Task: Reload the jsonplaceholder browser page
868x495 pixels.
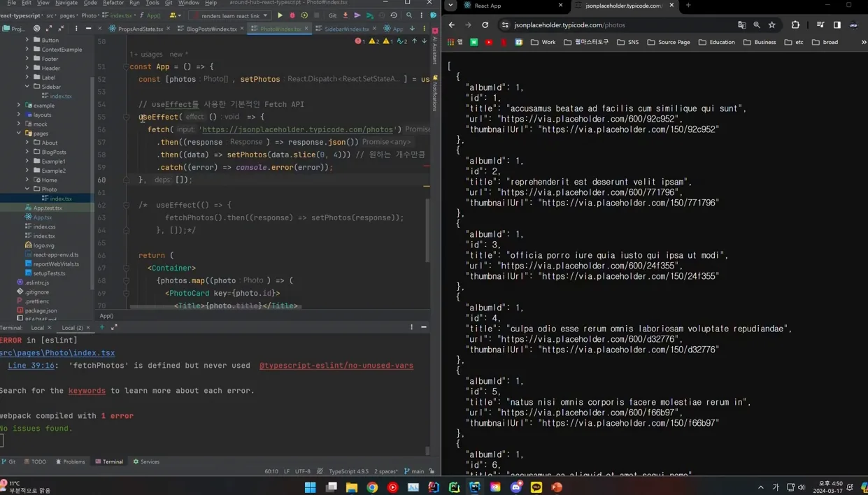Action: coord(485,25)
